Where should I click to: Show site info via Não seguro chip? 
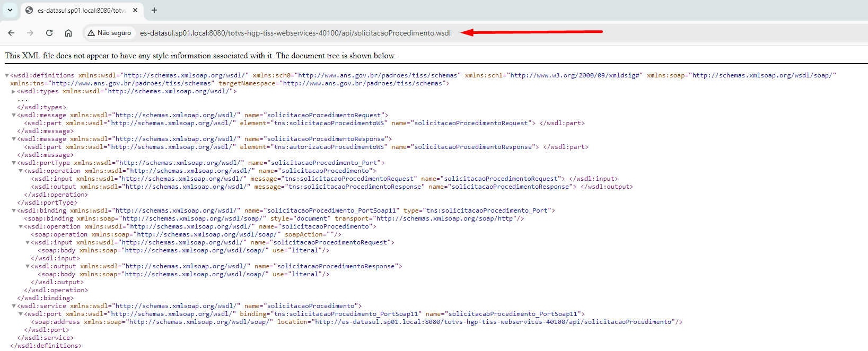coord(110,33)
